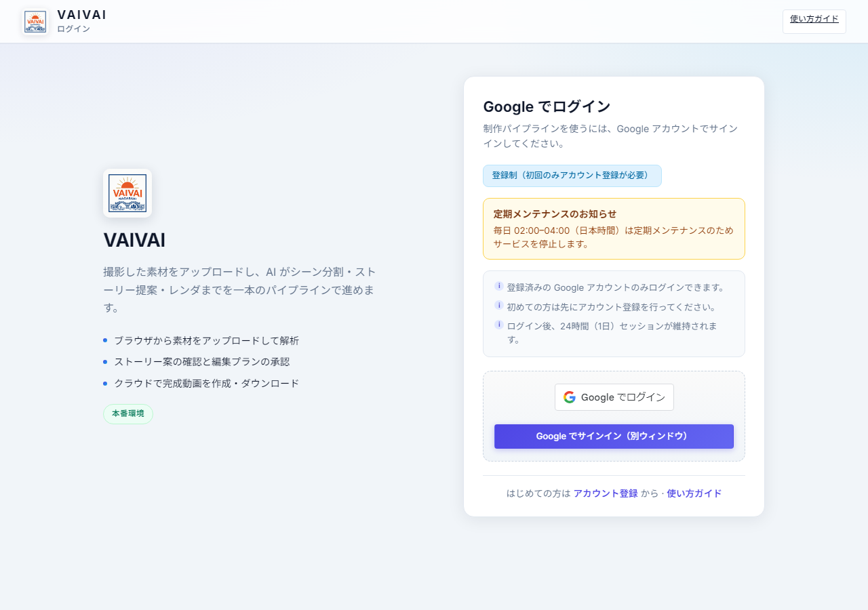Click the VAIVAI logo in the header
The image size is (868, 610).
tap(35, 22)
